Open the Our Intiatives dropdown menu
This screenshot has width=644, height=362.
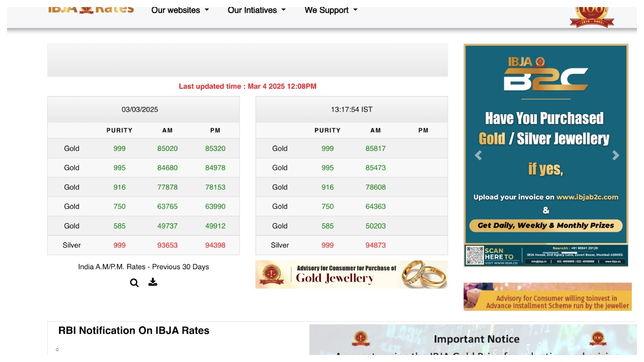(x=256, y=10)
